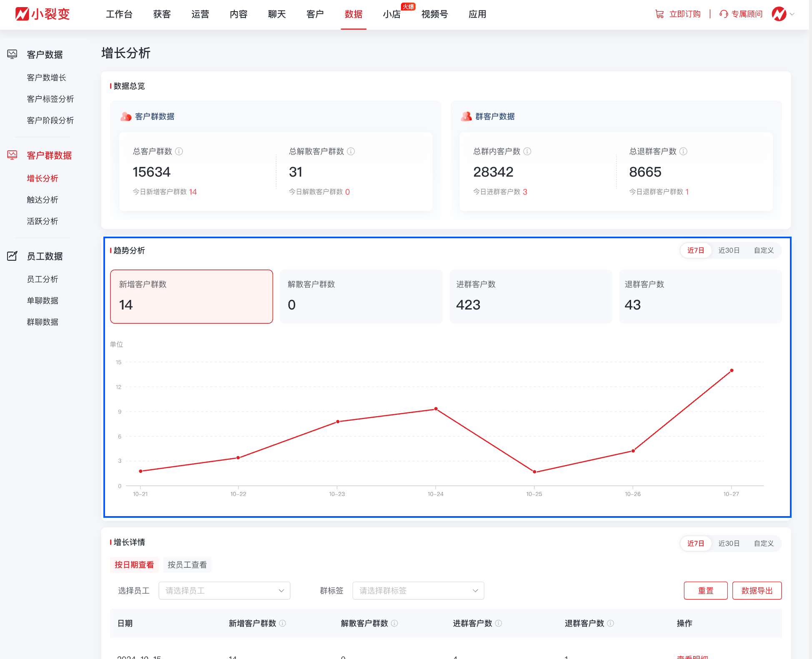Click the 数据导出 button
The height and width of the screenshot is (659, 812).
coord(757,591)
